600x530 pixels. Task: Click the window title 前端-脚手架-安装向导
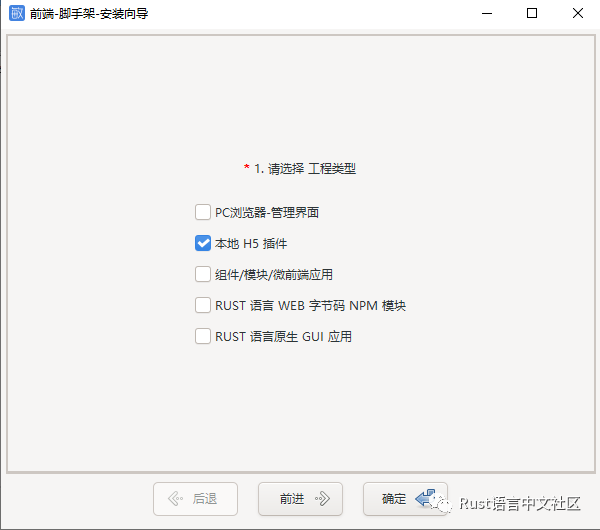tap(89, 14)
